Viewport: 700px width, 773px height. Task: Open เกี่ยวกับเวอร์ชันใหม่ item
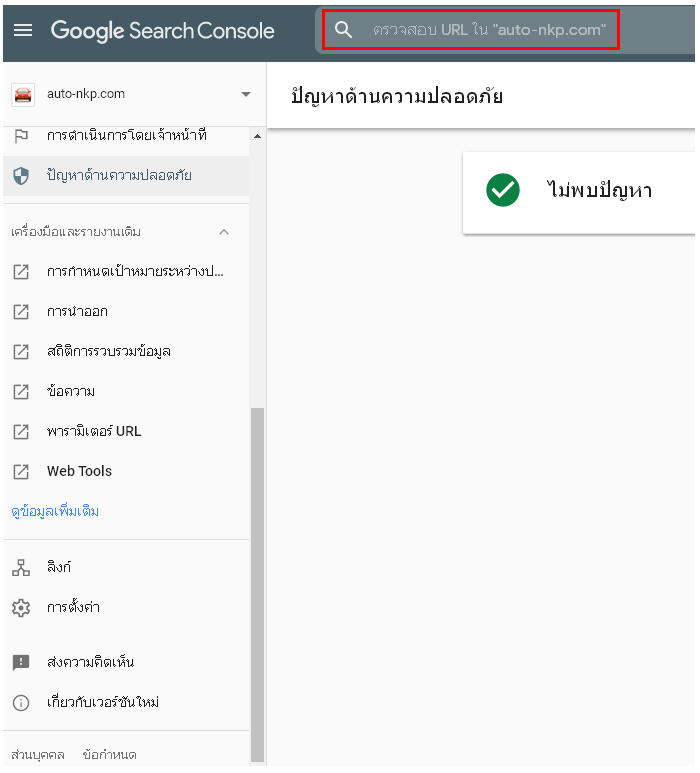(x=103, y=702)
